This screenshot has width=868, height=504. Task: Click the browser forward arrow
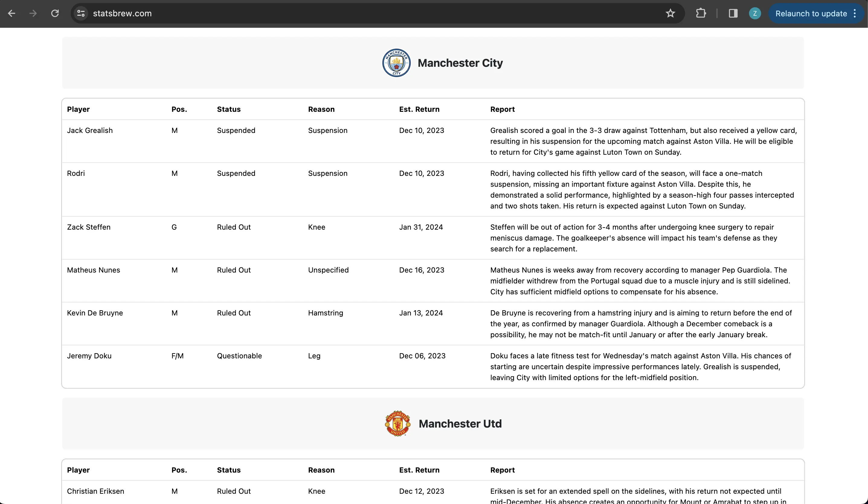(x=33, y=13)
